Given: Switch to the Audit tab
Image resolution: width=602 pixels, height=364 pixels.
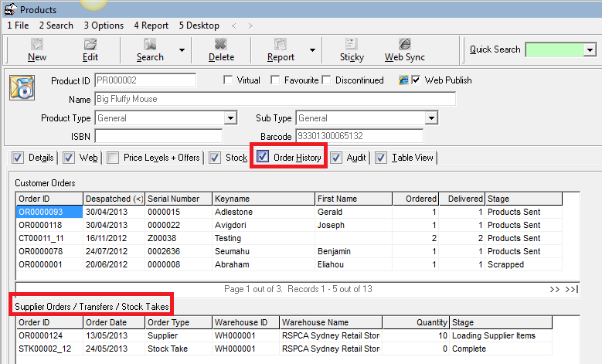Looking at the screenshot, I should [356, 158].
